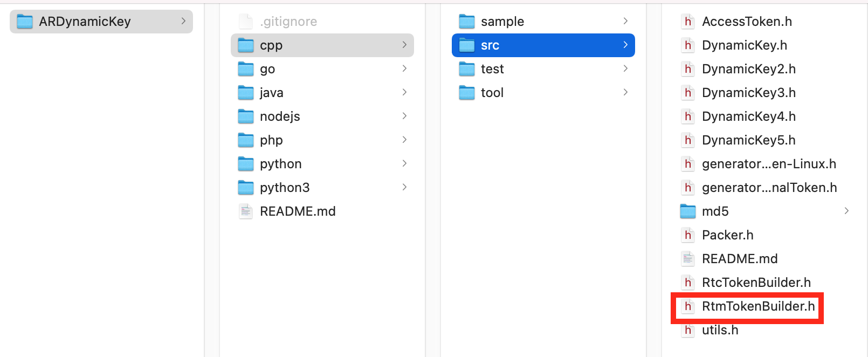Click the header icon beside AccessToken.h
The width and height of the screenshot is (868, 357).
tap(688, 22)
